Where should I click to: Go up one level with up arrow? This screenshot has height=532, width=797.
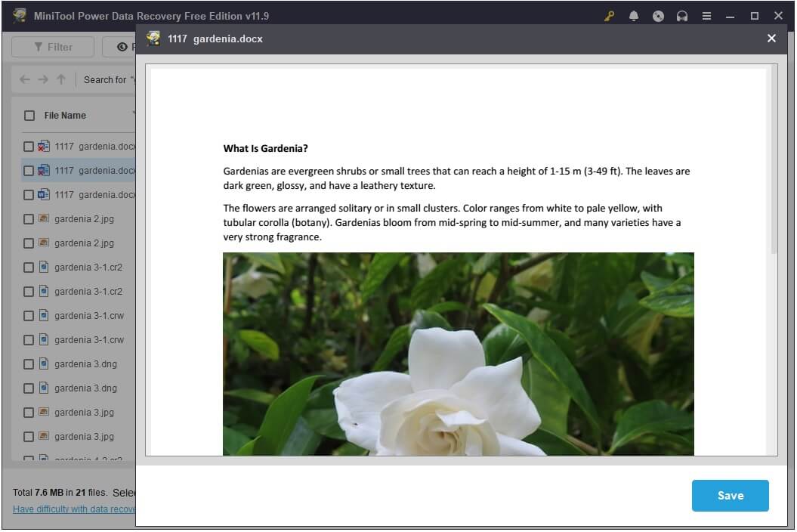[x=61, y=79]
